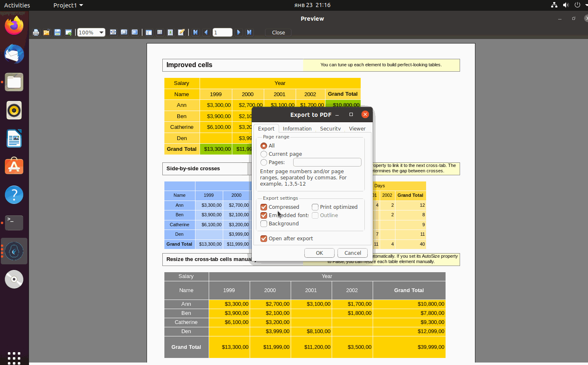588x365 pixels.
Task: Uncheck the Compressed checkbox
Action: tap(264, 207)
